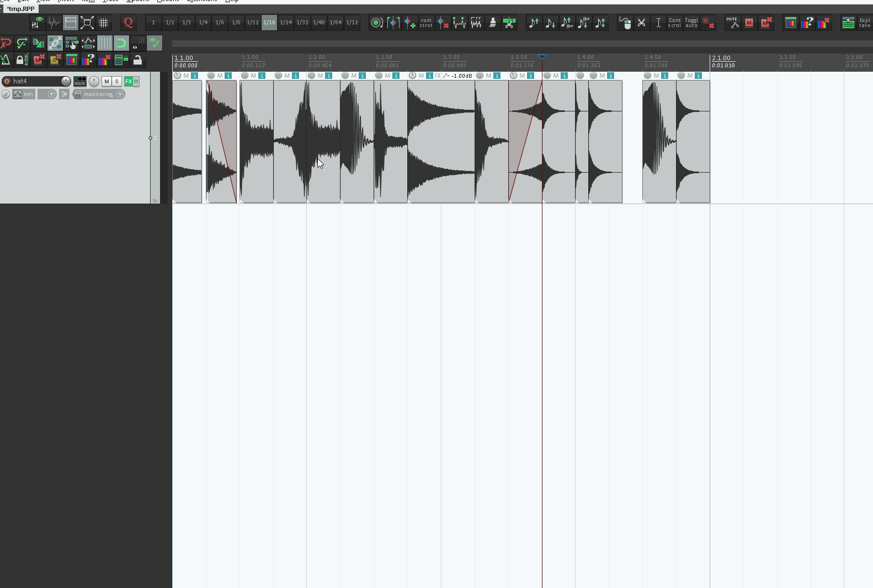Open the Extensions menu
The width and height of the screenshot is (873, 588).
point(202,1)
